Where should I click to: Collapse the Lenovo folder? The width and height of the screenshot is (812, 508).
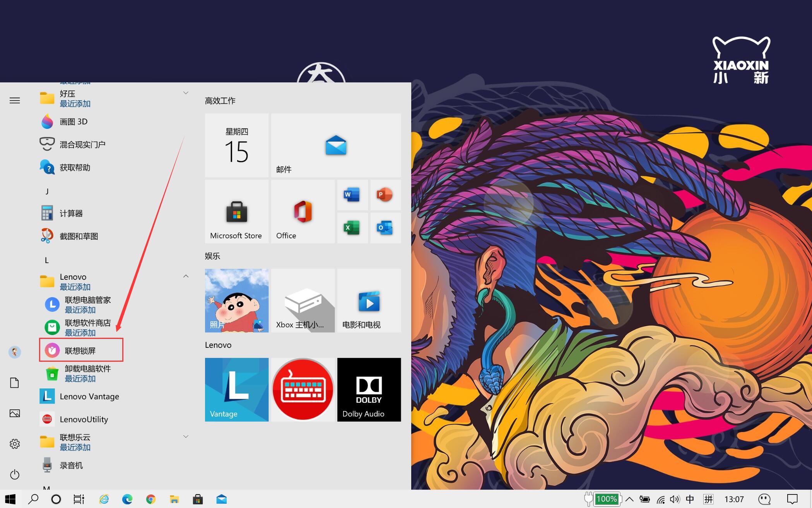(x=186, y=276)
